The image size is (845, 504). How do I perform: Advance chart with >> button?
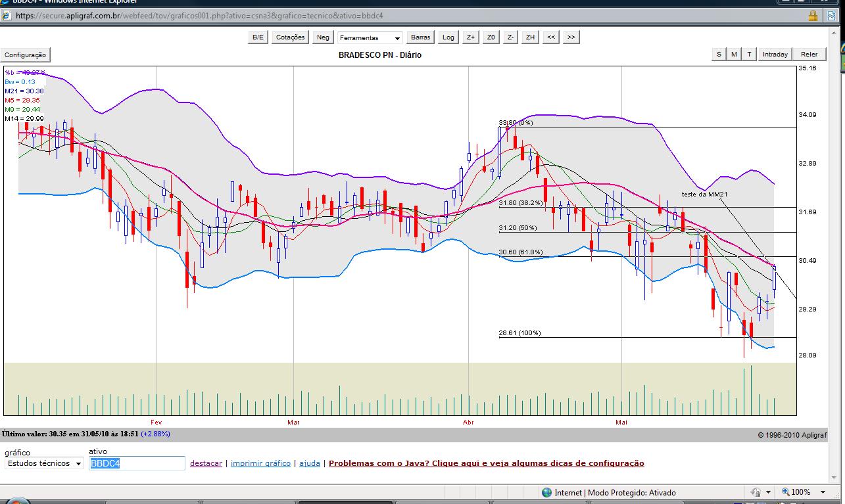(x=571, y=37)
